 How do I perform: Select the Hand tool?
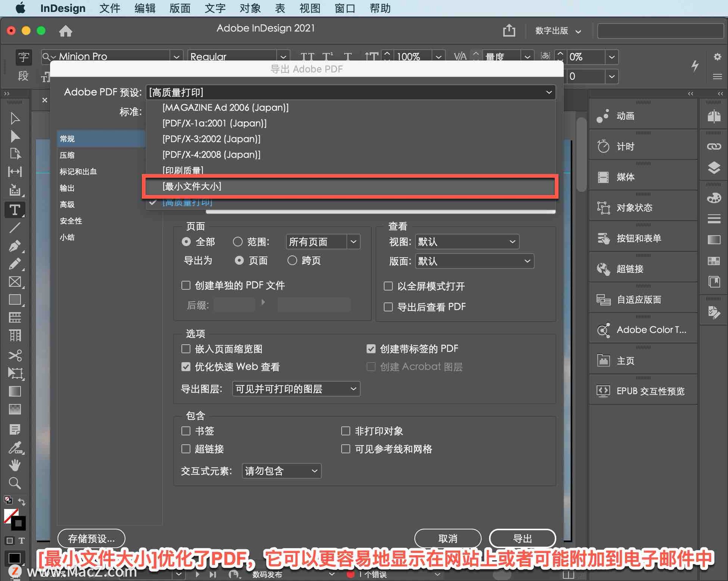(15, 465)
